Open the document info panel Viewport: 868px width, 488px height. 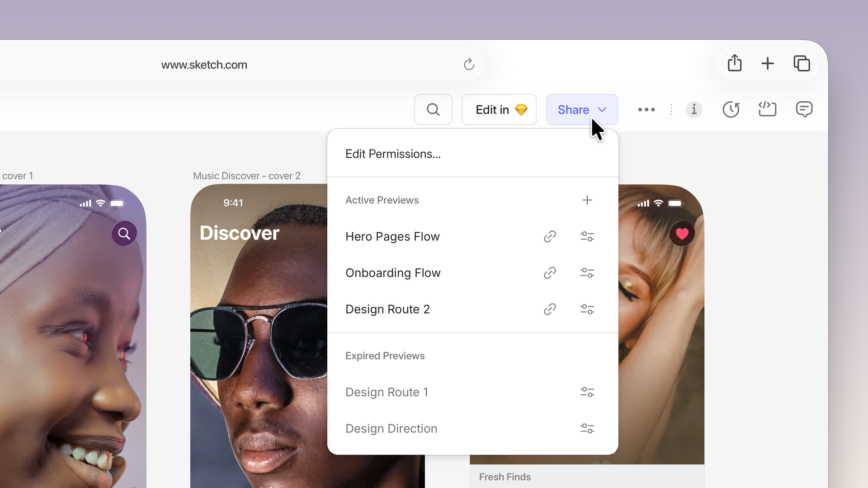(x=694, y=109)
